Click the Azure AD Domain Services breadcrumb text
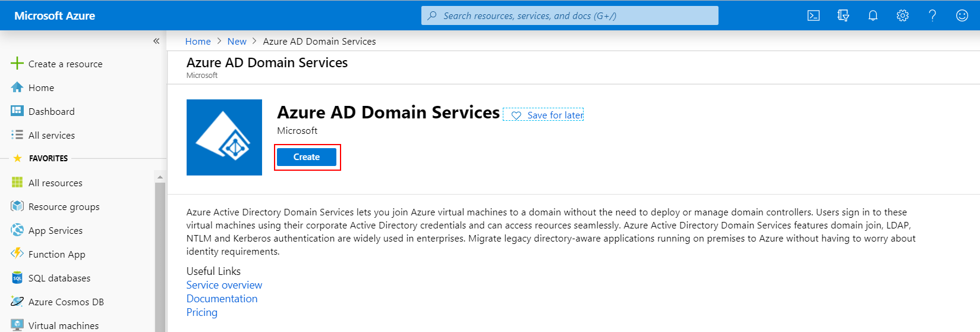Viewport: 980px width, 332px height. coord(319,41)
